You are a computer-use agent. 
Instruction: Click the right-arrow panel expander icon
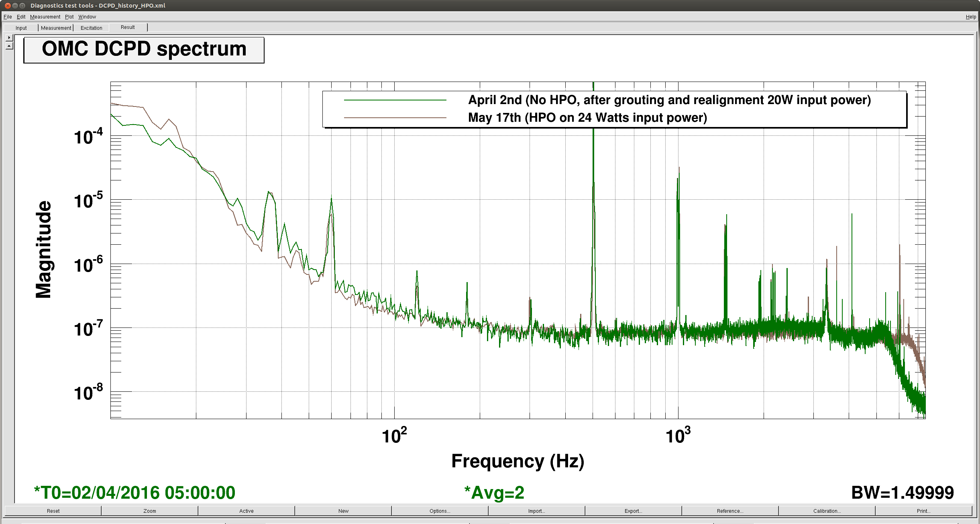coord(9,37)
